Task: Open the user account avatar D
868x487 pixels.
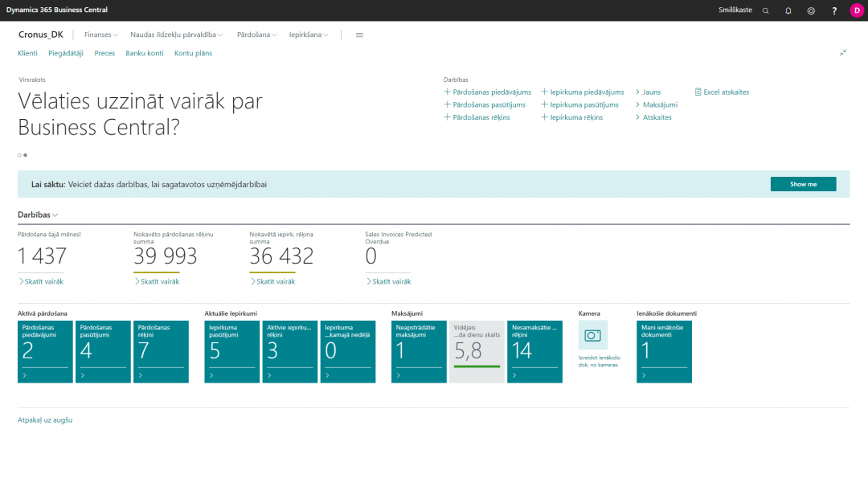Action: tap(856, 10)
